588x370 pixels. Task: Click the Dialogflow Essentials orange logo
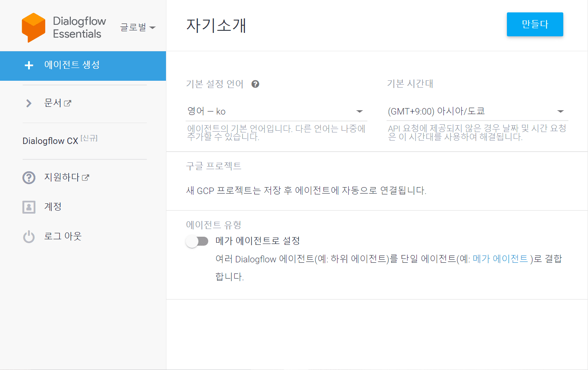pyautogui.click(x=33, y=27)
